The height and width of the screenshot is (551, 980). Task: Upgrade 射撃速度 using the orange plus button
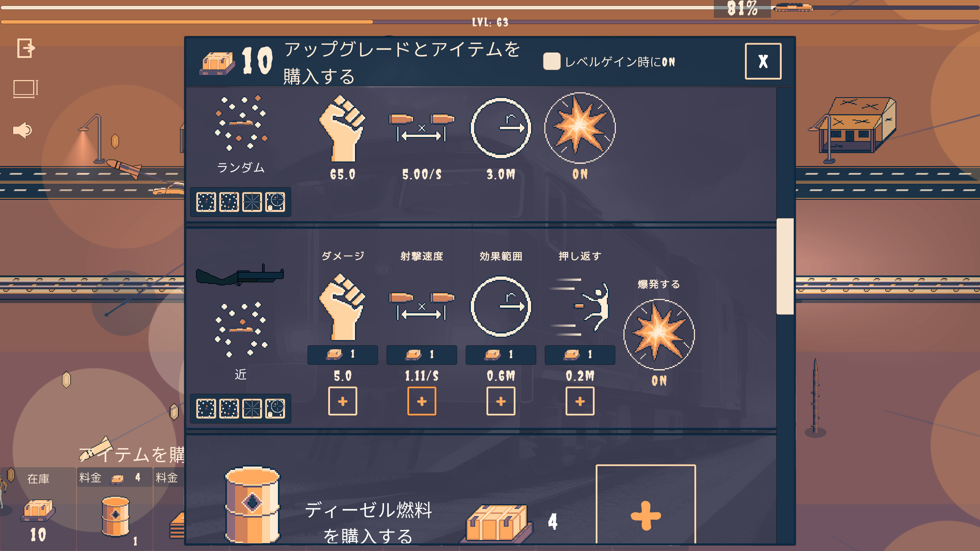coord(422,401)
